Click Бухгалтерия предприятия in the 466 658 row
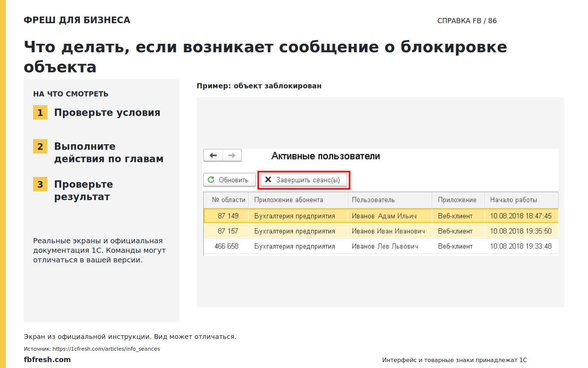Viewport: 588px width, 368px height. coord(294,246)
